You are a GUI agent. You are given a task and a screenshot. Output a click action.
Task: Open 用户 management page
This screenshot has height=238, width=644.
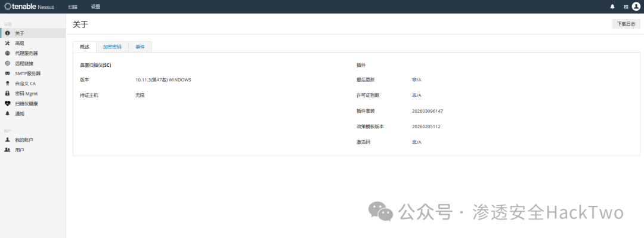point(33,150)
